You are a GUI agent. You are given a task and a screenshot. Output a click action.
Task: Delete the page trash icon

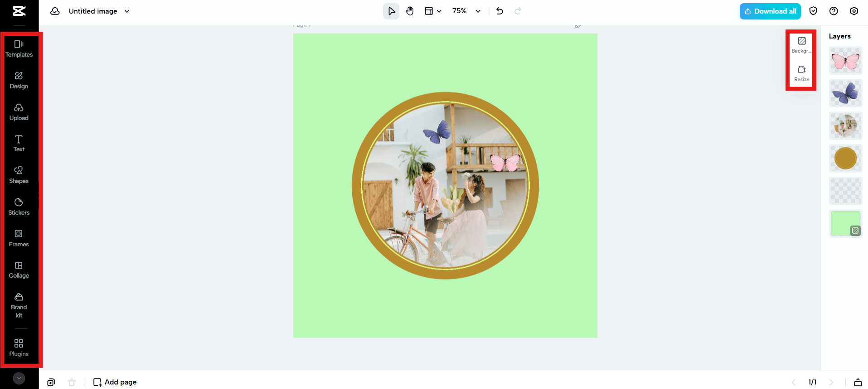72,382
